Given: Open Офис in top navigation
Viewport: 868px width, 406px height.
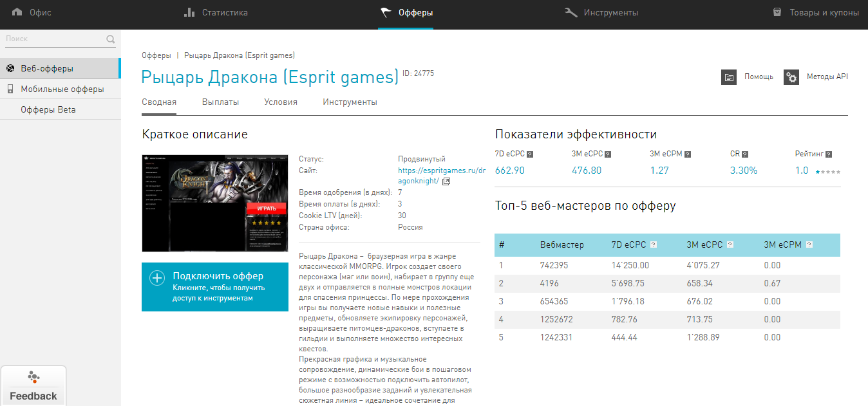Looking at the screenshot, I should 32,13.
